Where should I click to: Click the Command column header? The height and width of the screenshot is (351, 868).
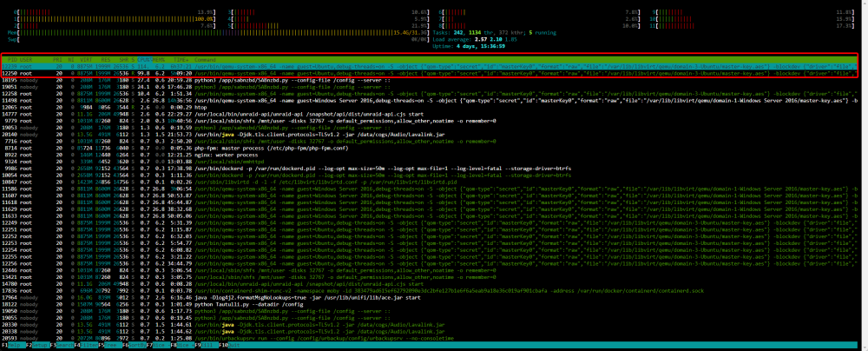coord(205,59)
